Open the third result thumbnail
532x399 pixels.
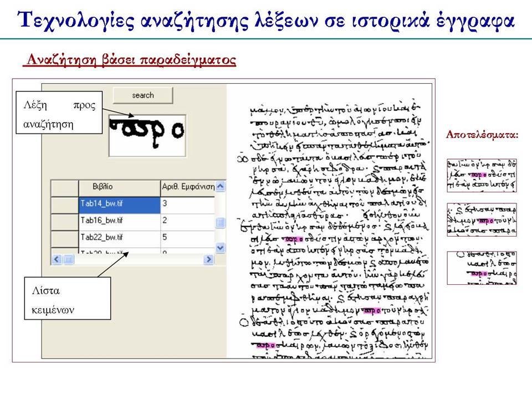click(482, 268)
